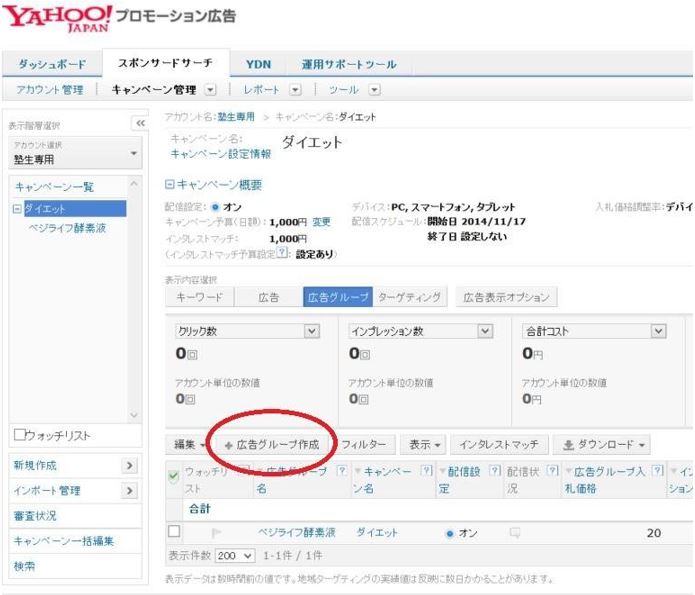The height and width of the screenshot is (595, 695).
Task: Click the help icon beside the 広告グループ入札価格 header
Action: (658, 470)
